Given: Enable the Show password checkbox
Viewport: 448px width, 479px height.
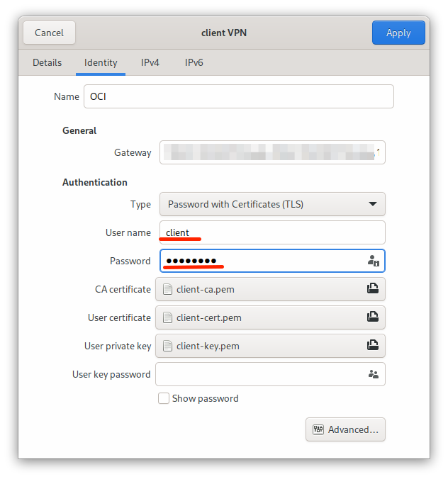Looking at the screenshot, I should coord(164,398).
